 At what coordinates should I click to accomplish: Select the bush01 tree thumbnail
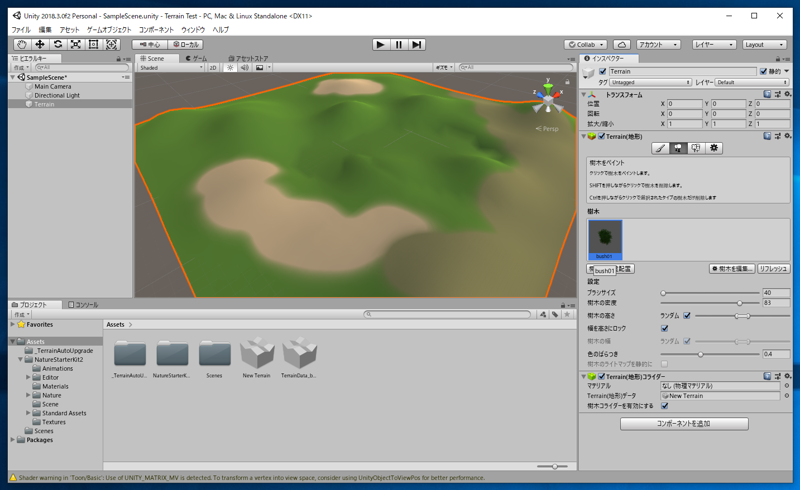[x=605, y=239]
